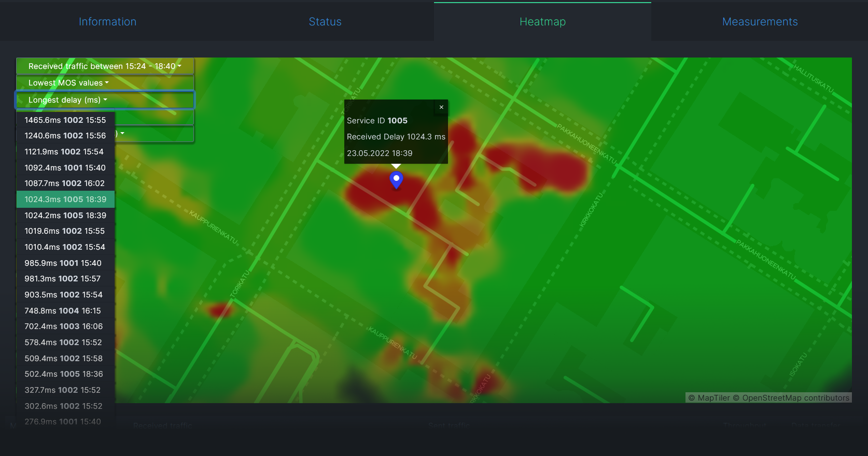Viewport: 868px width, 456px height.
Task: Select delay entry 702.4ms 1003 16:06
Action: pos(65,326)
